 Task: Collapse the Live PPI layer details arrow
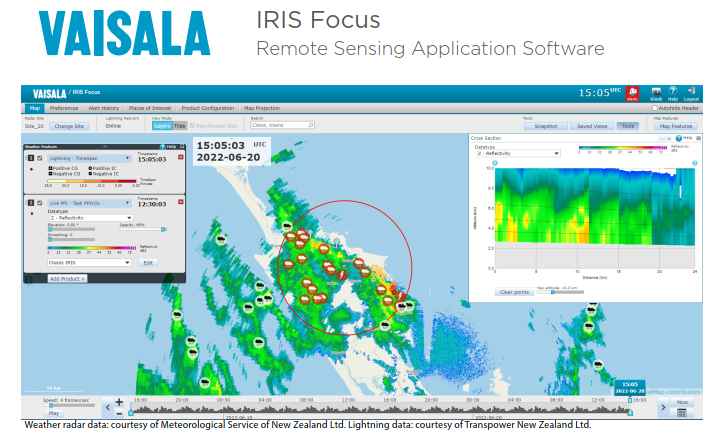(32, 214)
